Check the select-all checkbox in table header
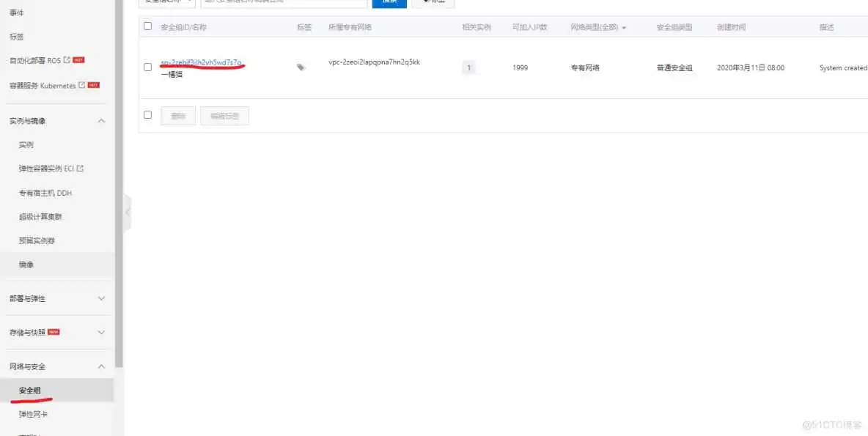Image resolution: width=868 pixels, height=436 pixels. coord(148,27)
